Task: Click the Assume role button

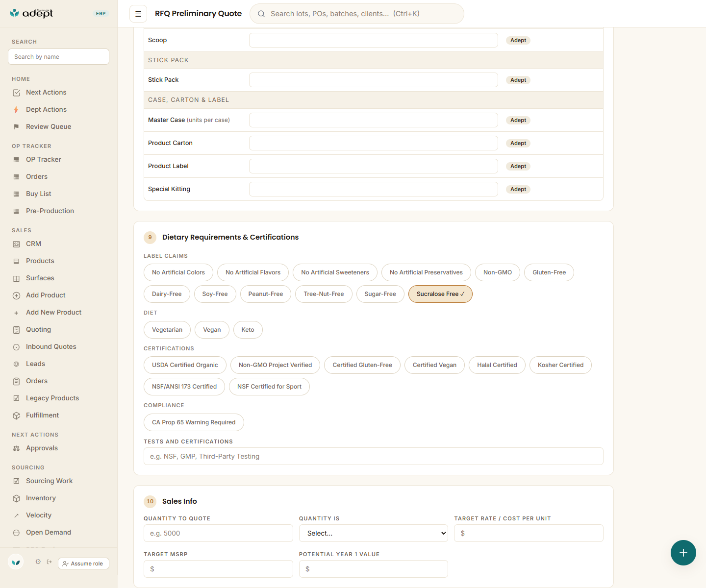Action: click(x=83, y=563)
